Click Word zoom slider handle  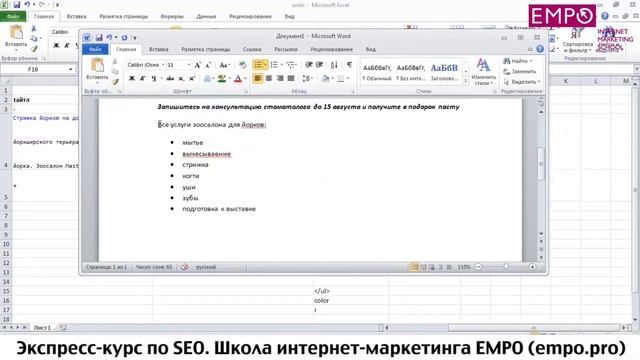(x=506, y=267)
